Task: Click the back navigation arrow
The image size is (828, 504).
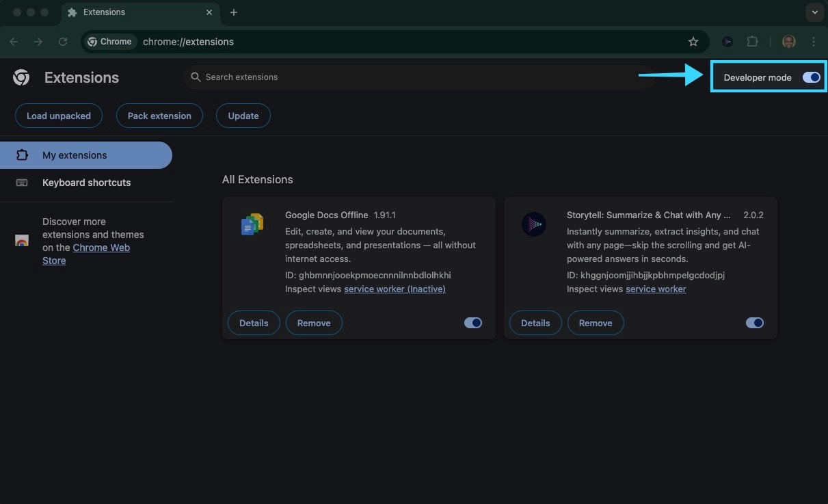Action: (x=14, y=42)
